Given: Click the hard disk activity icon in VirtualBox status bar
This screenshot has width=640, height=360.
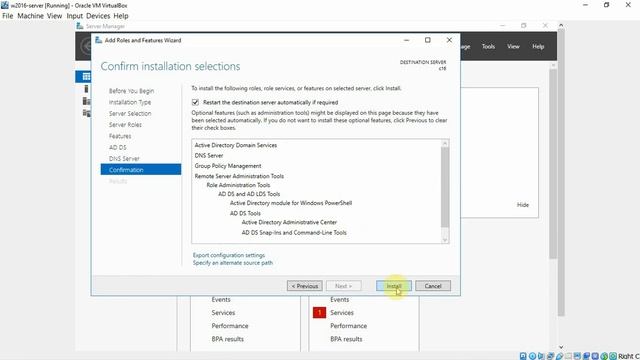Looking at the screenshot, I should [x=523, y=356].
